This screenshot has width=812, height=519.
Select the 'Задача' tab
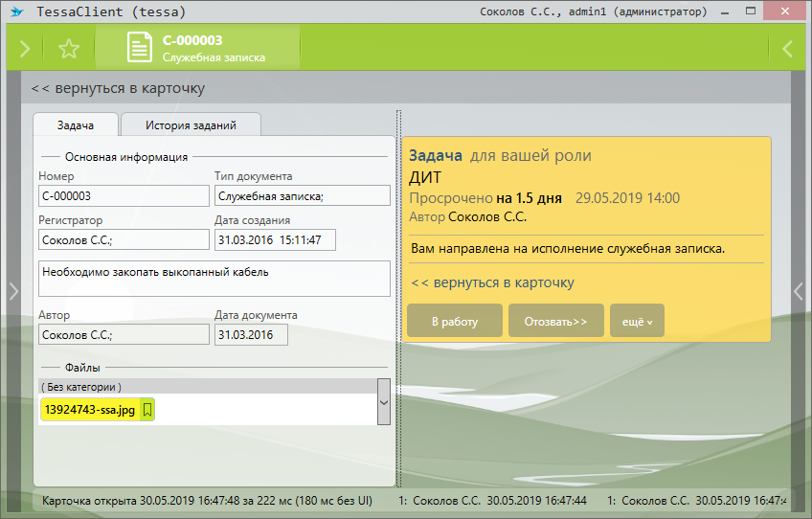pyautogui.click(x=76, y=124)
